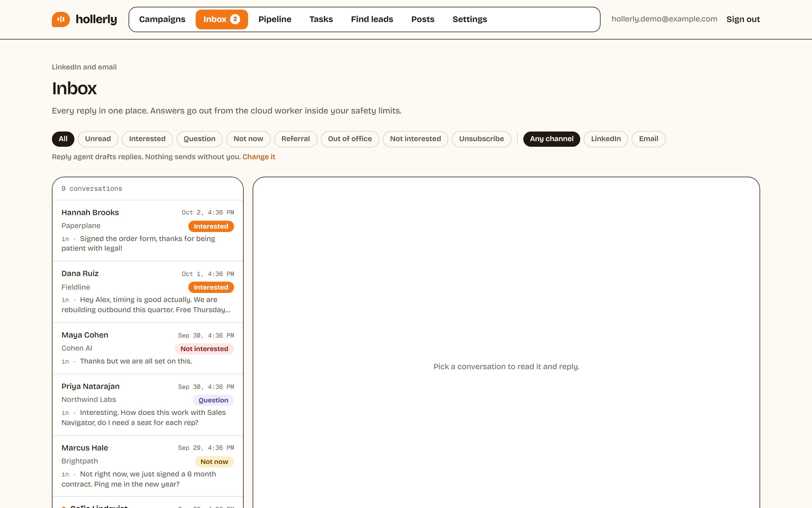The height and width of the screenshot is (508, 812).
Task: Open Maya Cohen conversation
Action: (x=148, y=348)
